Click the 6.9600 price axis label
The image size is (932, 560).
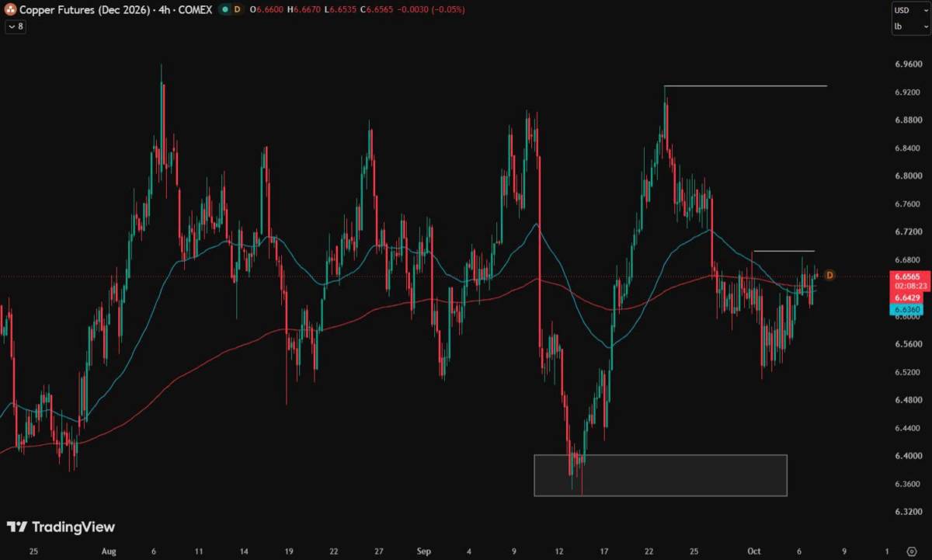point(907,64)
